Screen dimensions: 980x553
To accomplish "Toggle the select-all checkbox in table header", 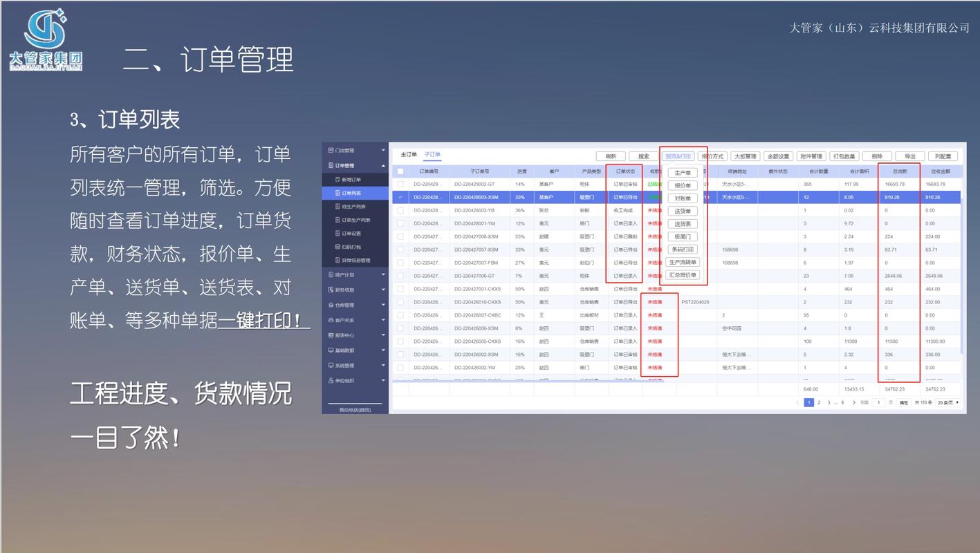I will 400,171.
